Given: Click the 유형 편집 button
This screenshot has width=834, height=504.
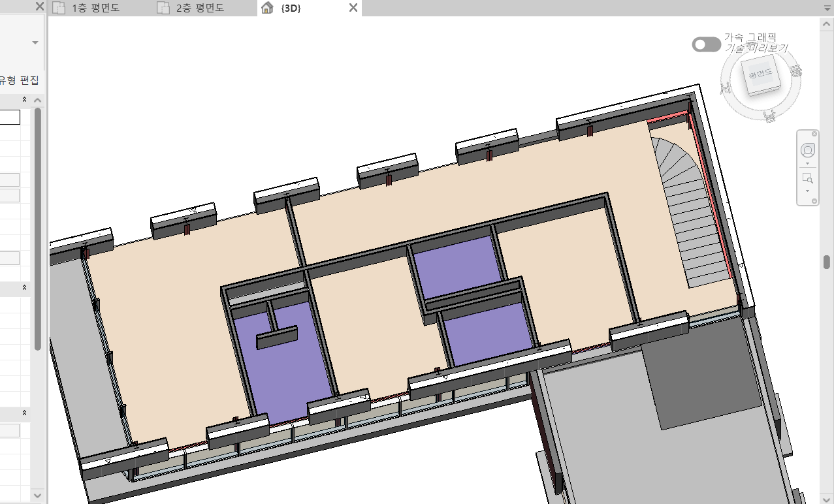Looking at the screenshot, I should (x=20, y=80).
